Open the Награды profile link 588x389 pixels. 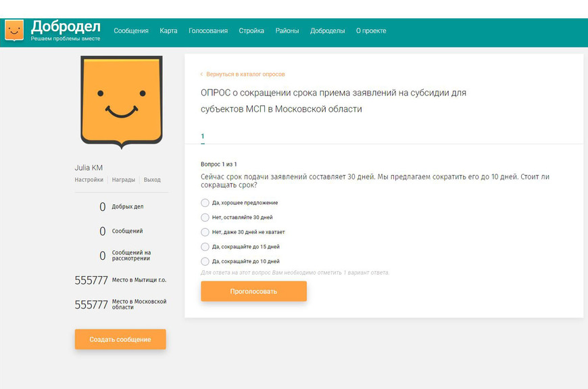pyautogui.click(x=123, y=180)
